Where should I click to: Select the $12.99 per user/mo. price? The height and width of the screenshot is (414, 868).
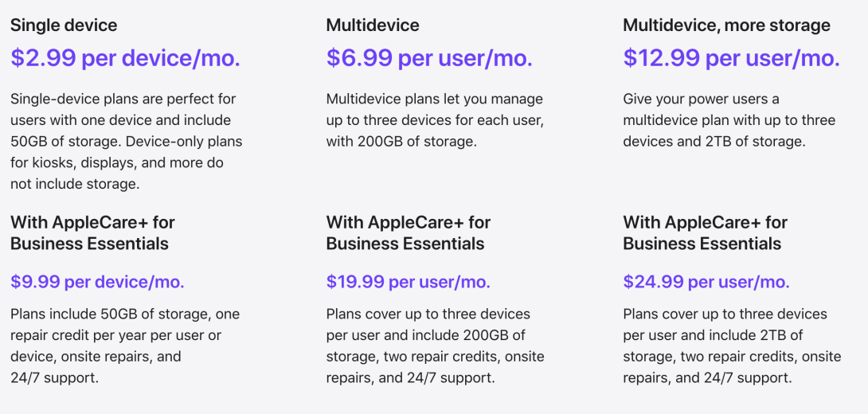point(731,58)
